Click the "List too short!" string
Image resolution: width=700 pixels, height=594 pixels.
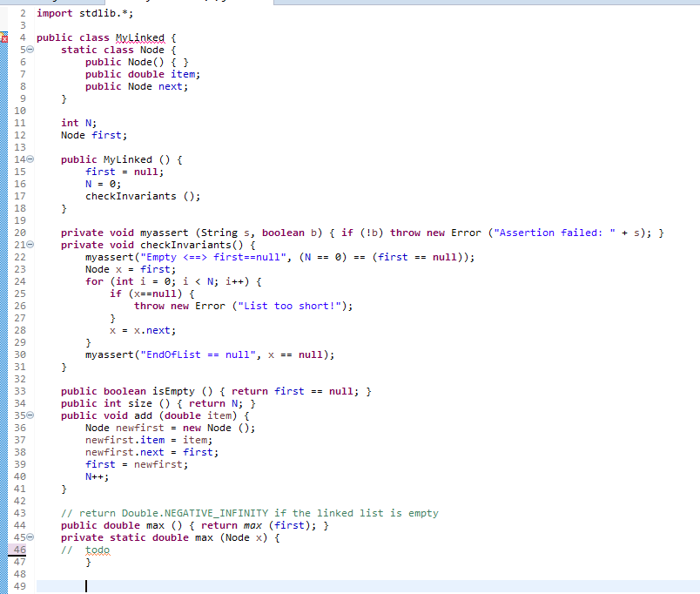pos(289,306)
